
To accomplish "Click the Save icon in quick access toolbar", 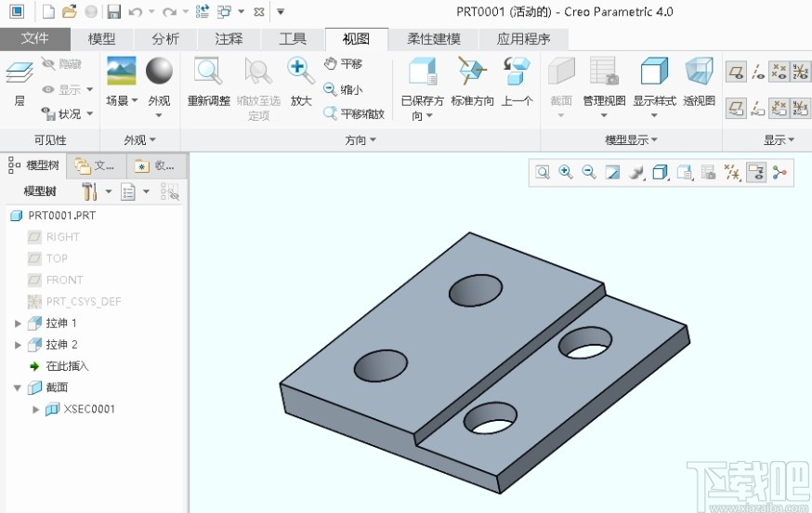I will point(113,12).
